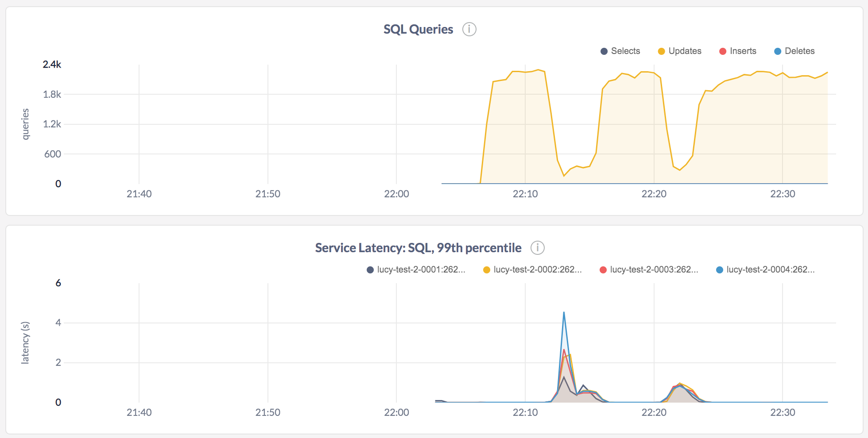Screen dimensions: 868x438
Task: Click the tall blue latency spike peak
Action: (x=564, y=312)
